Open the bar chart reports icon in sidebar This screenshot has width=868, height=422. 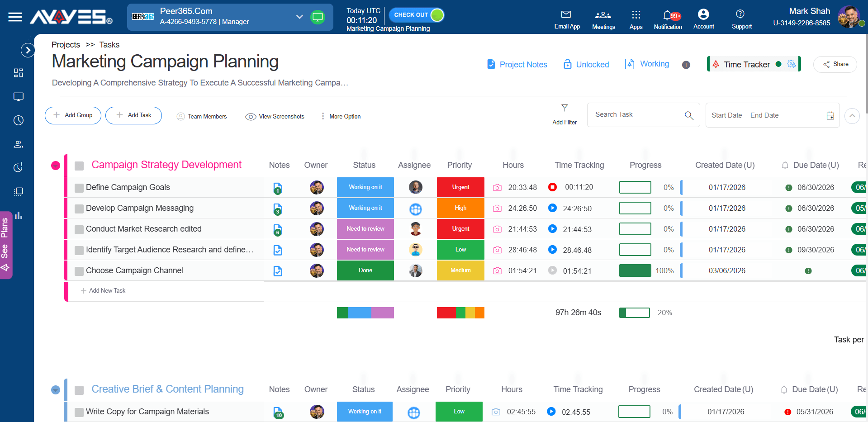click(x=19, y=215)
